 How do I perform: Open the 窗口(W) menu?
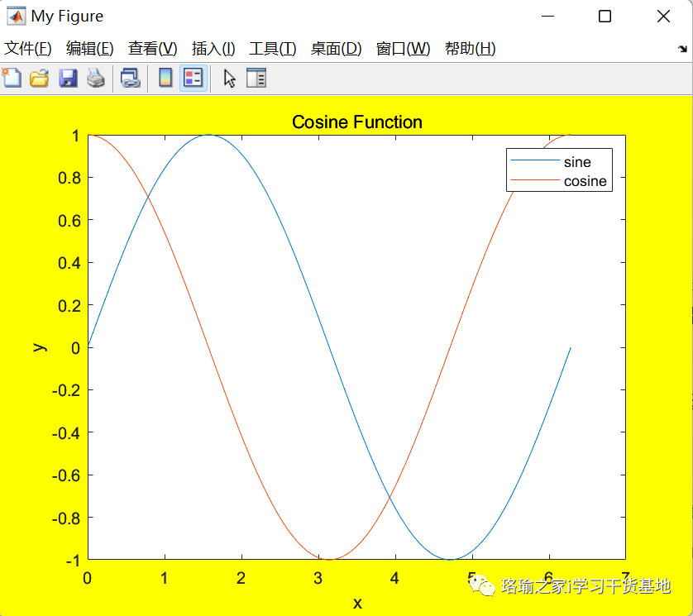[403, 49]
